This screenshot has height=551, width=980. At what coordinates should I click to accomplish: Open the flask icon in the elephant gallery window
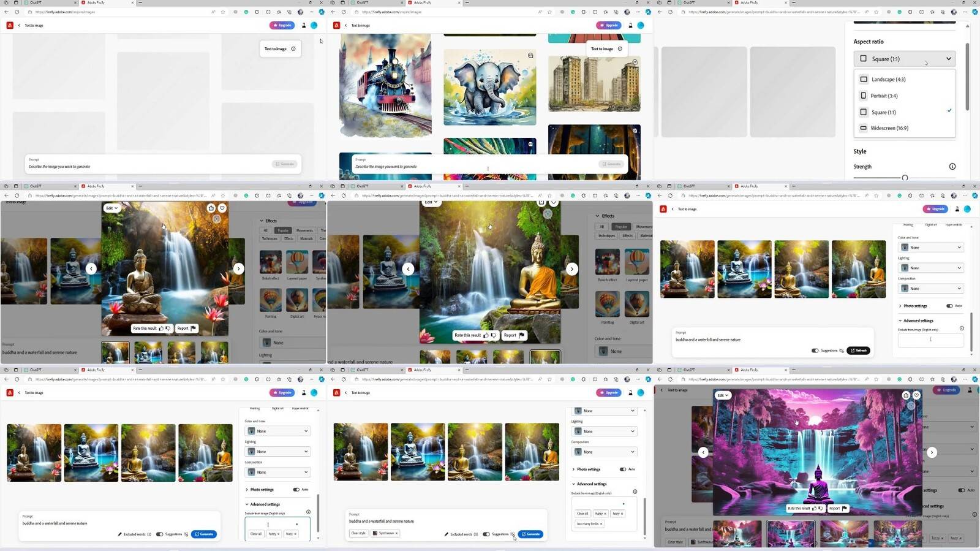coord(630,25)
